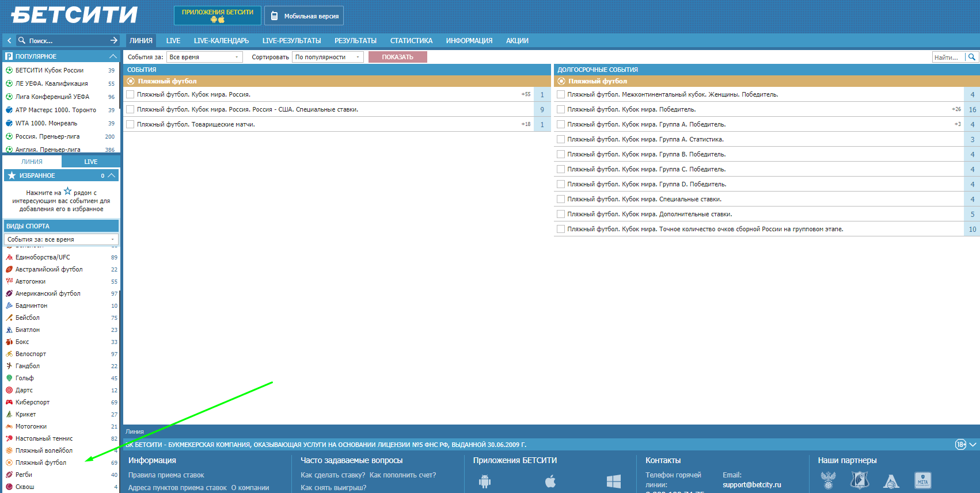
Task: Open the Android app download icon in footer
Action: pyautogui.click(x=485, y=481)
